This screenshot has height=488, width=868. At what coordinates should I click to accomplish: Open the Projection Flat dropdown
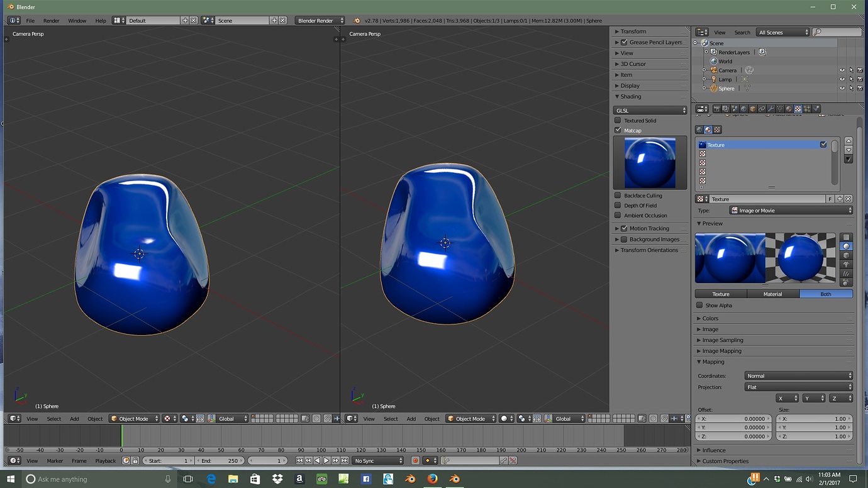coord(798,387)
